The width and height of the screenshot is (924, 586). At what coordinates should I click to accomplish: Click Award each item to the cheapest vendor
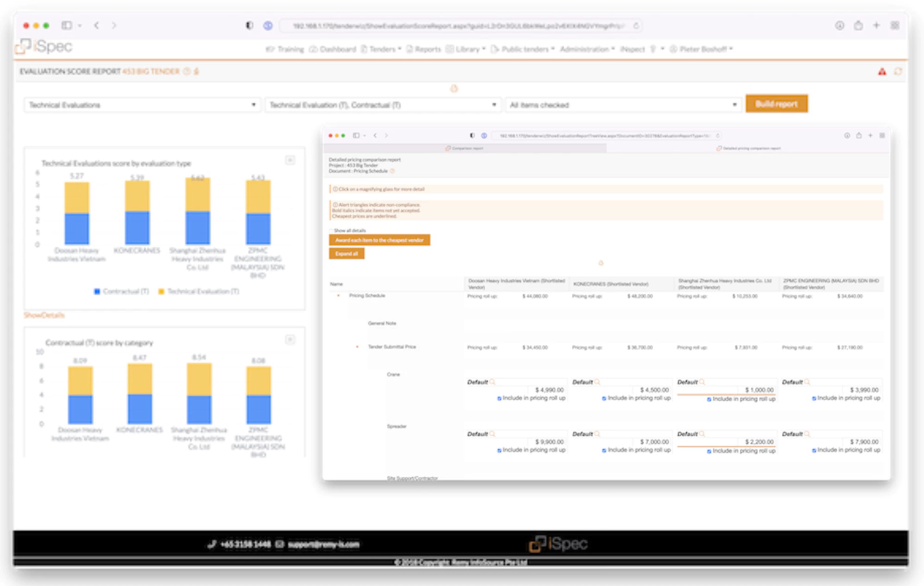379,240
